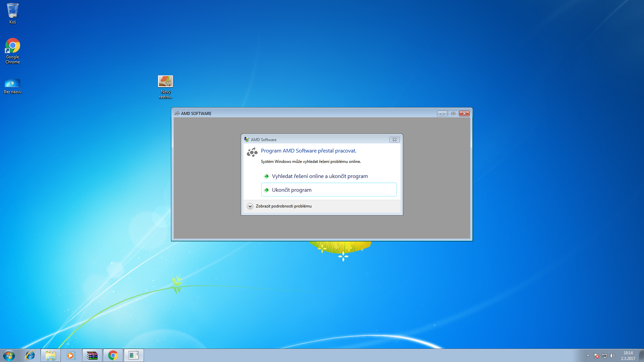Viewport: 644px width, 362px height.
Task: Click the AMD SOFTWARE title bar icon
Action: tap(177, 113)
